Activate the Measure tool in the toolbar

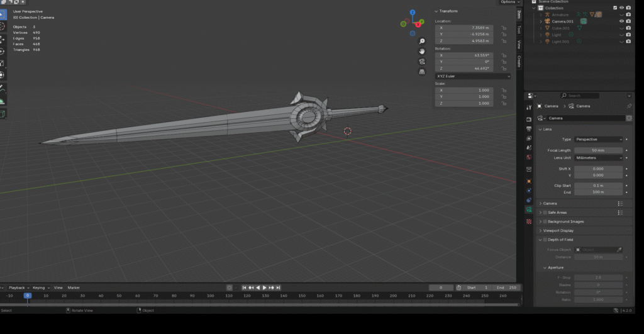(x=3, y=101)
